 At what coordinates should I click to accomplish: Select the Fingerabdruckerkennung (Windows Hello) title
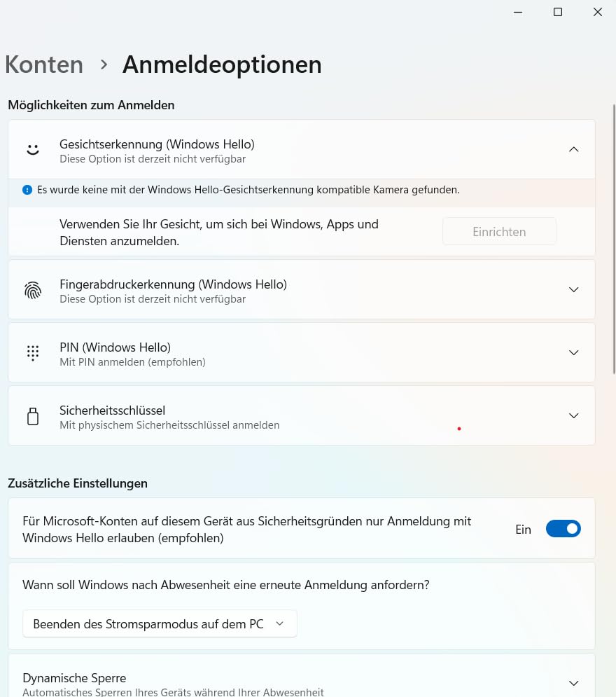tap(173, 284)
